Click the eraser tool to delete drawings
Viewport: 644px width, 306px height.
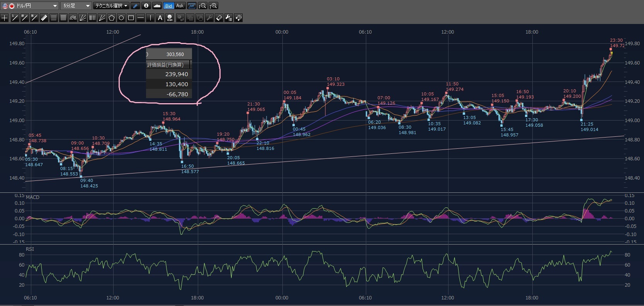point(219,18)
